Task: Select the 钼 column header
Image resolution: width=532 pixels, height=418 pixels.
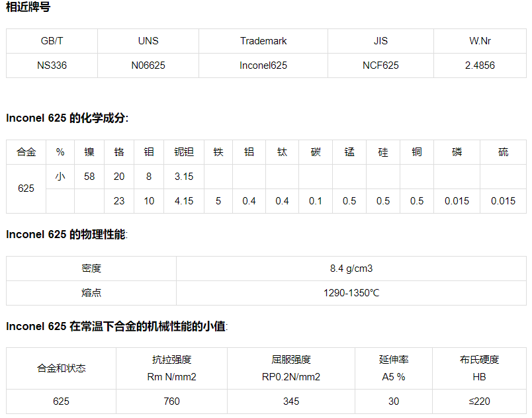Action: [x=149, y=152]
